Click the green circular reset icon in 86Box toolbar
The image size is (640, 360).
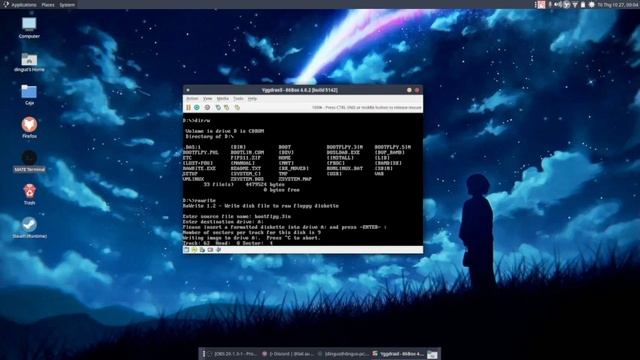click(x=197, y=107)
